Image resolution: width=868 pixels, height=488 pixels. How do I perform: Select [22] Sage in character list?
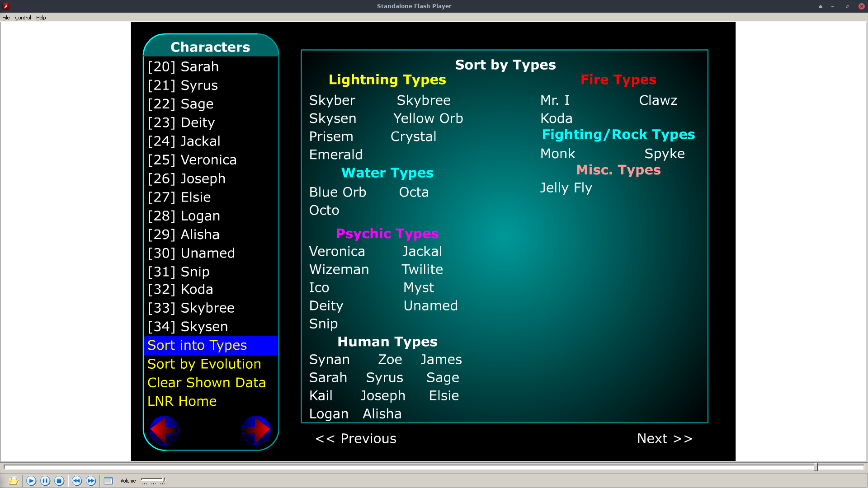(180, 104)
